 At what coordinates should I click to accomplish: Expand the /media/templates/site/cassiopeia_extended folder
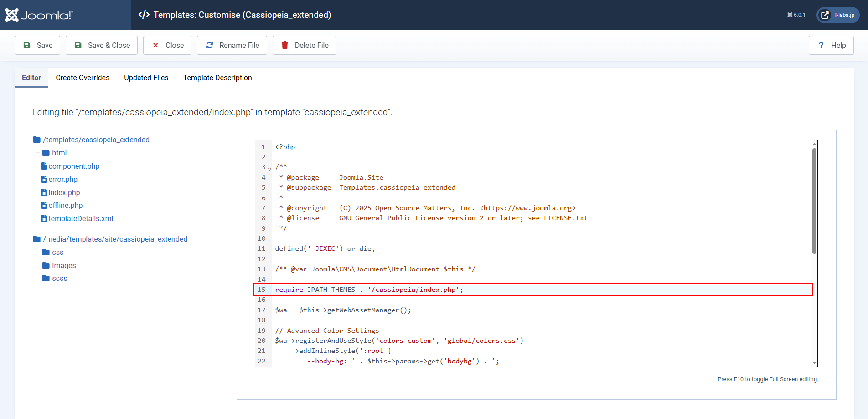(x=115, y=239)
